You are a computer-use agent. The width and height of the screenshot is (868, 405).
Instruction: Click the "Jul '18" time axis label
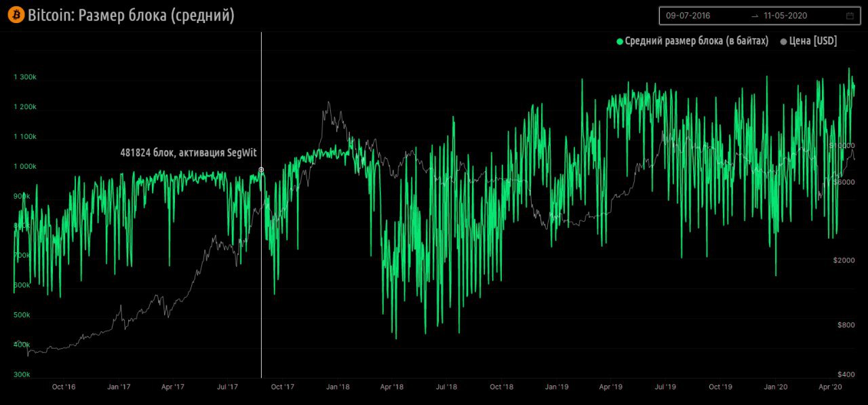[446, 387]
